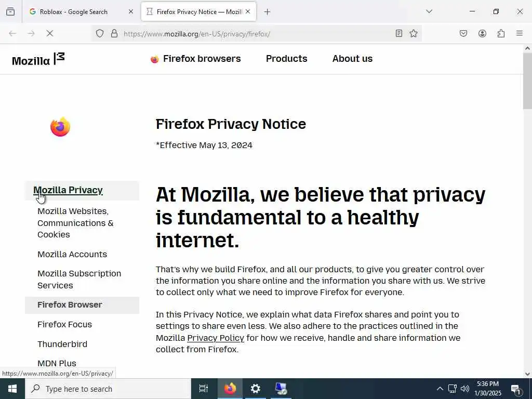Open the Firefox account icon

point(482,34)
